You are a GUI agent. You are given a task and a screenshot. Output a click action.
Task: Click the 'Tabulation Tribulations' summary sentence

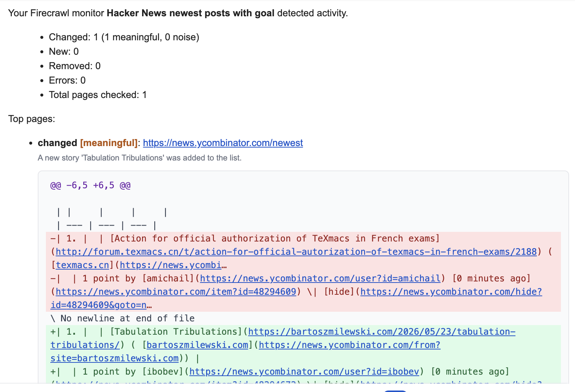click(139, 158)
